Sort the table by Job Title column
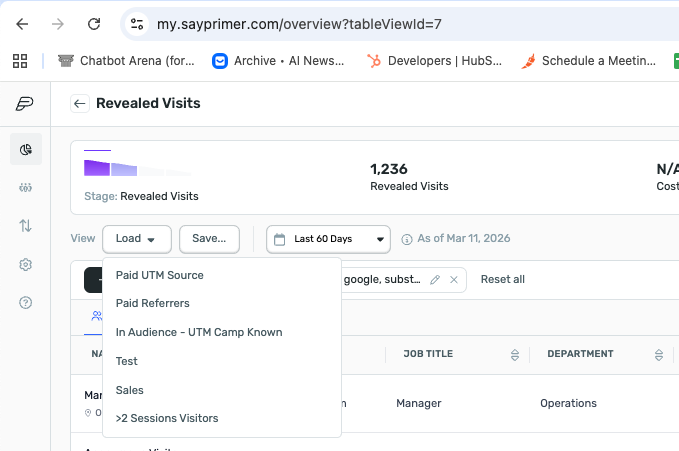Screen dimensions: 679x451 pyautogui.click(x=515, y=354)
